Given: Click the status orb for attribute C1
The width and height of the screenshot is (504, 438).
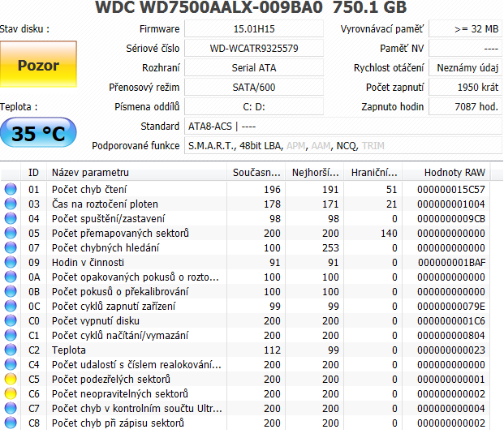Looking at the screenshot, I should [11, 335].
